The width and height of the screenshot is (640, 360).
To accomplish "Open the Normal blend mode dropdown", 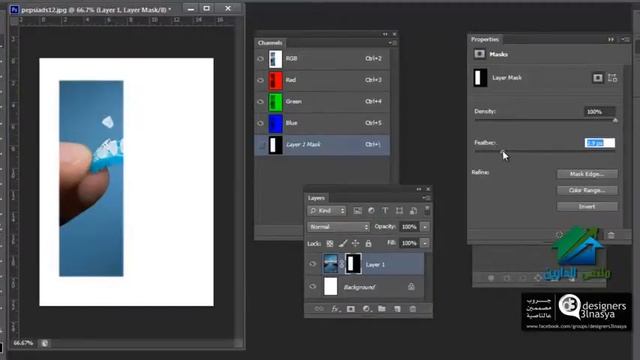I will [338, 227].
